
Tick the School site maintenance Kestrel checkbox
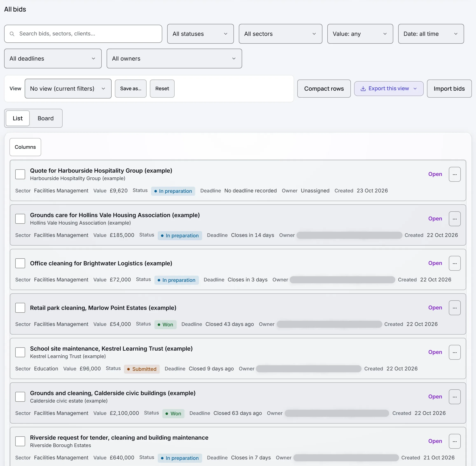tap(20, 352)
